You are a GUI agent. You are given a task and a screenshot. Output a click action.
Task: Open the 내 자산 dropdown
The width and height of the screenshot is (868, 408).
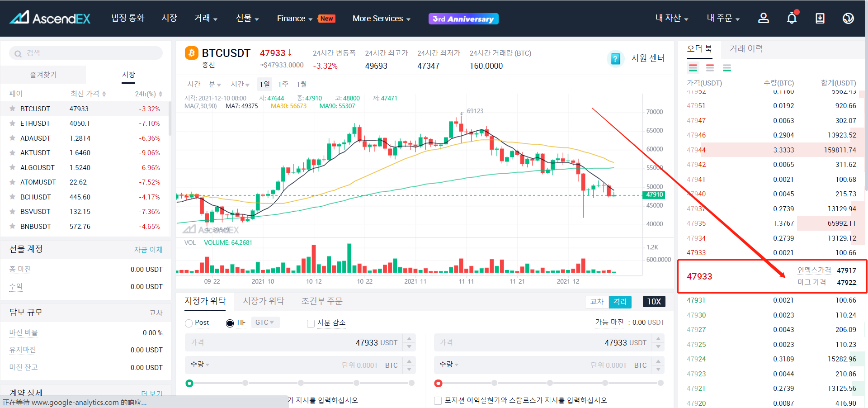672,18
